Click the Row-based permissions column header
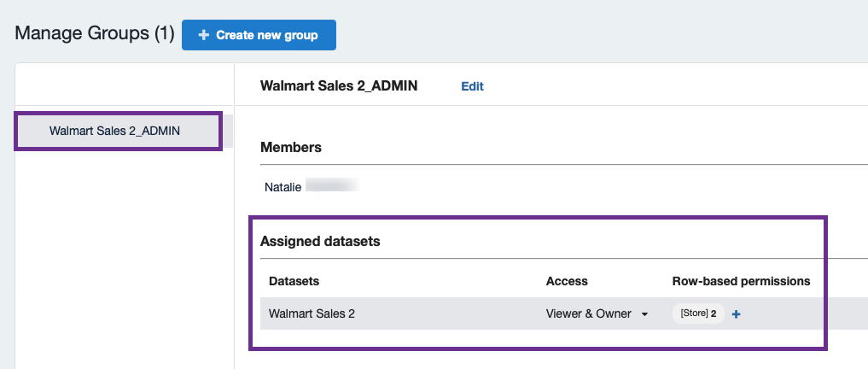The width and height of the screenshot is (868, 369). coord(741,281)
